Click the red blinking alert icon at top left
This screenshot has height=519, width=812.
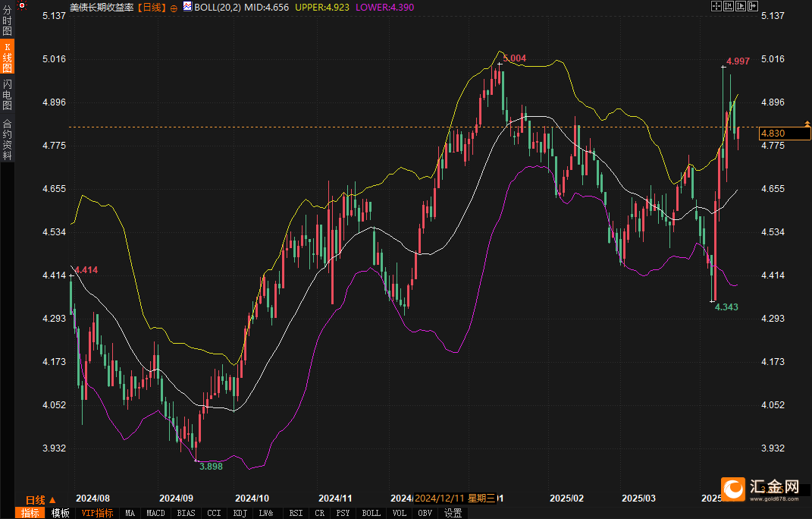click(22, 6)
